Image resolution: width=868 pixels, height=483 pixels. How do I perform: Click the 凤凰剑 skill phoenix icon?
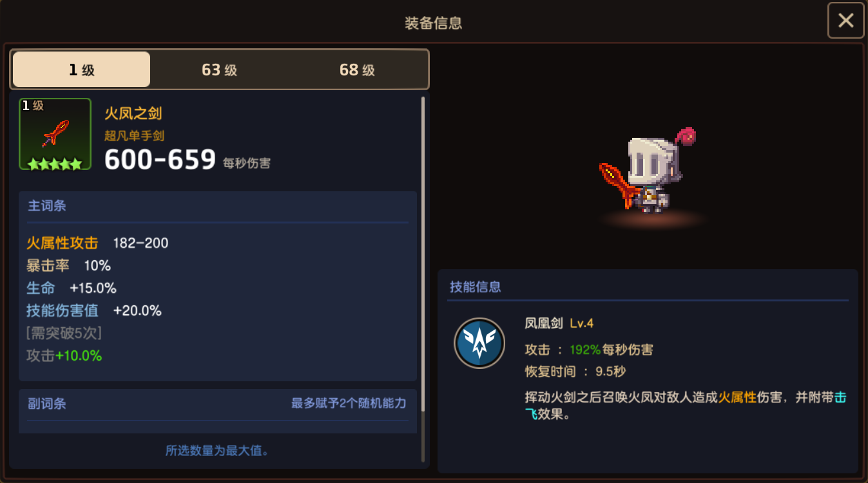[479, 343]
